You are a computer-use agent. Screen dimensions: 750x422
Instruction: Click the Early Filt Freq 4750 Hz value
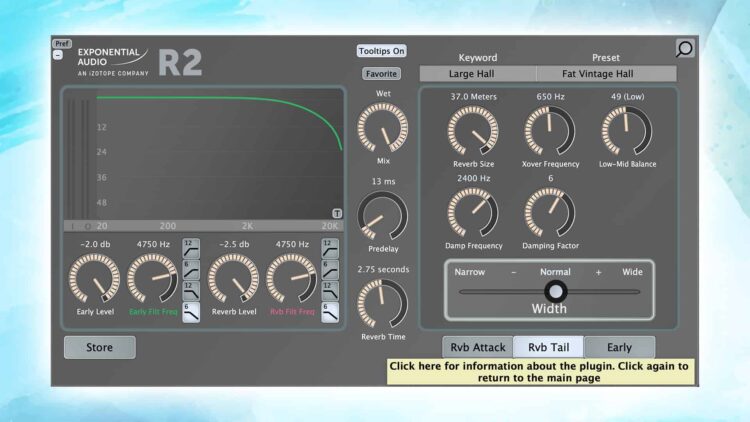[153, 244]
